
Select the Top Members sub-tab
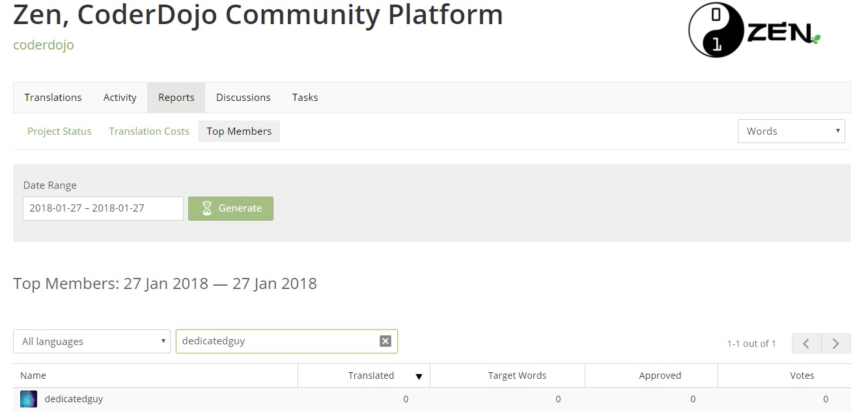click(x=239, y=131)
